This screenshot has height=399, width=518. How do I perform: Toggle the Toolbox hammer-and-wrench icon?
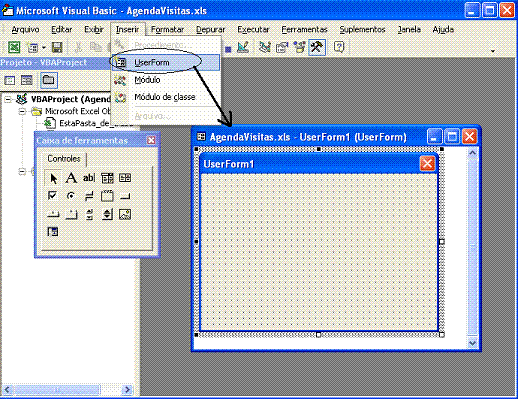pos(317,47)
